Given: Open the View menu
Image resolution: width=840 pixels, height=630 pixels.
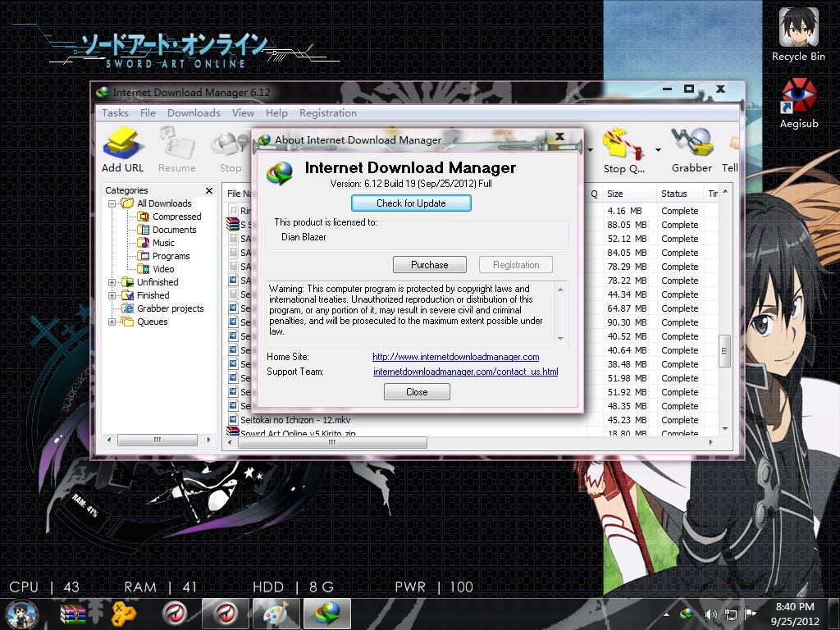Looking at the screenshot, I should pyautogui.click(x=243, y=113).
